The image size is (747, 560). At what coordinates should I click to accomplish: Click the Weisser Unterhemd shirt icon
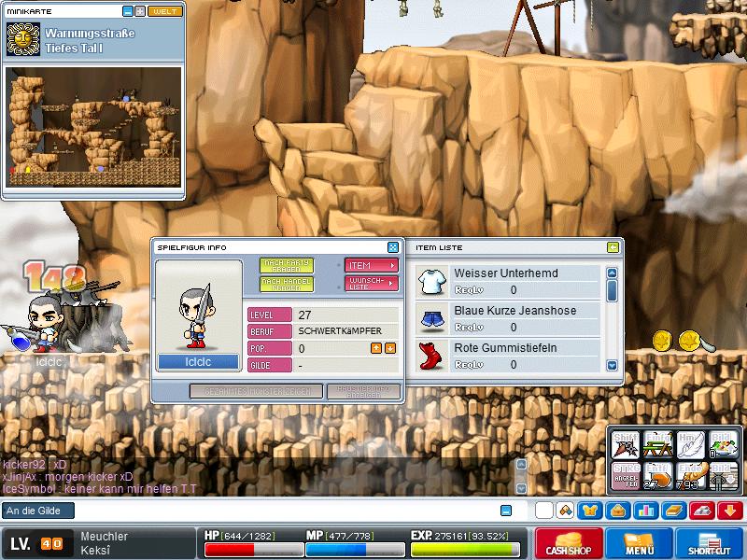(x=431, y=281)
